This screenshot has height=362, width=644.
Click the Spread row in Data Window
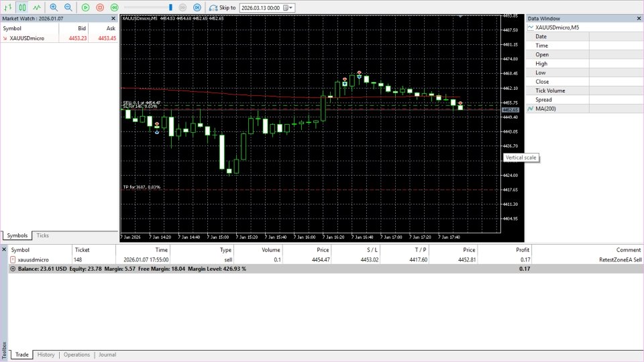pos(584,100)
